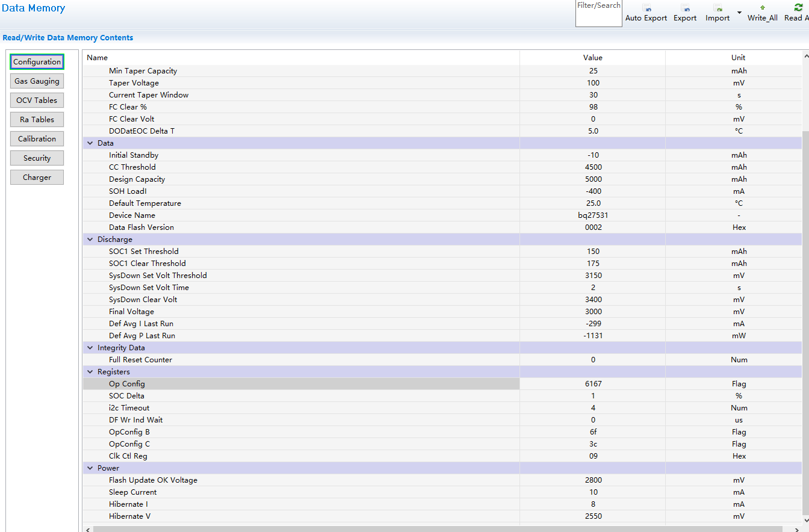Click the Write_All toolbar icon
Image resolution: width=809 pixels, height=532 pixels.
click(763, 8)
